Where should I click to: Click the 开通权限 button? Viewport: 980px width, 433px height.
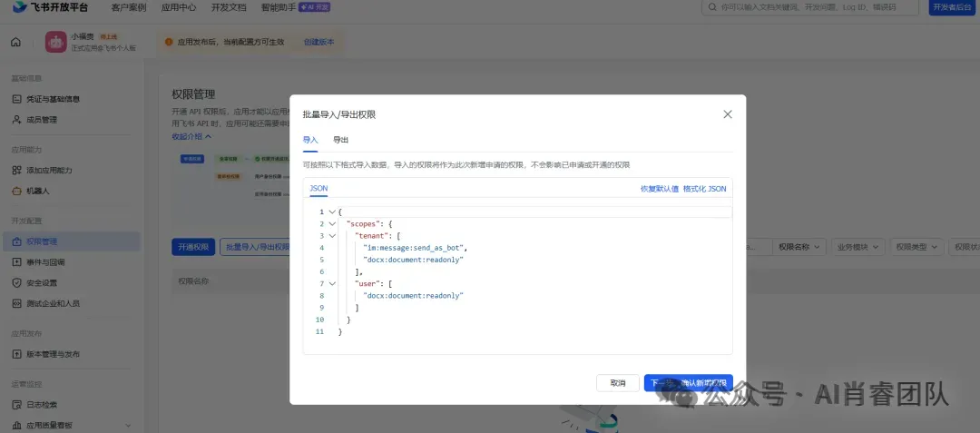[194, 247]
